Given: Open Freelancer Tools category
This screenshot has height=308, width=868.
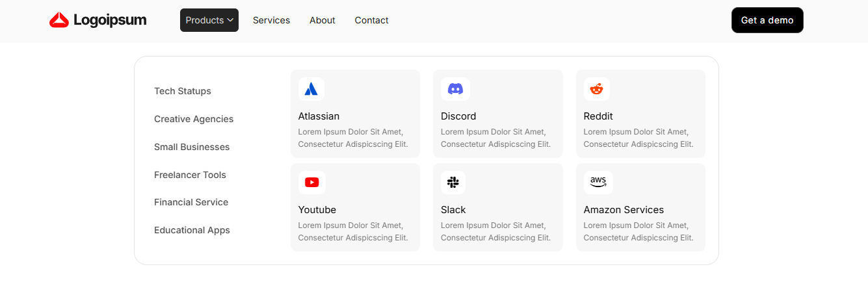Looking at the screenshot, I should tap(190, 175).
